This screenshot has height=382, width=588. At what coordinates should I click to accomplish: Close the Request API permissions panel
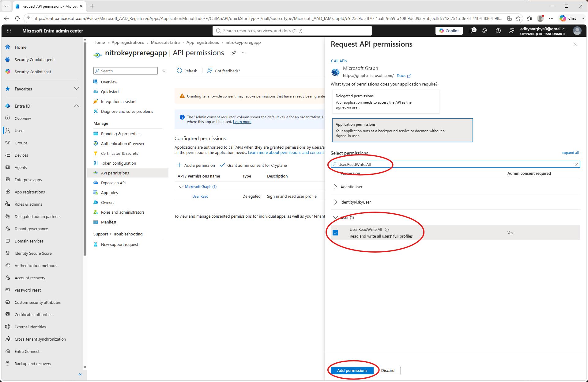point(575,44)
